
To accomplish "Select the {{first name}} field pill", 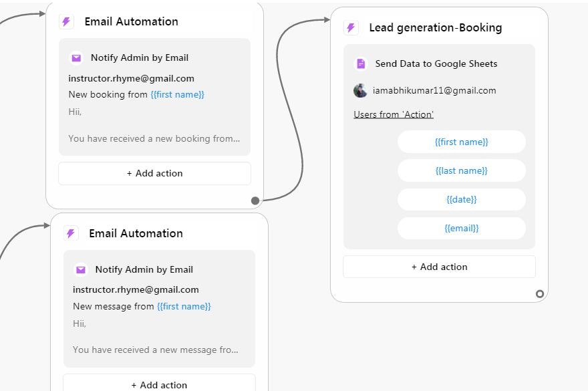I will [461, 142].
